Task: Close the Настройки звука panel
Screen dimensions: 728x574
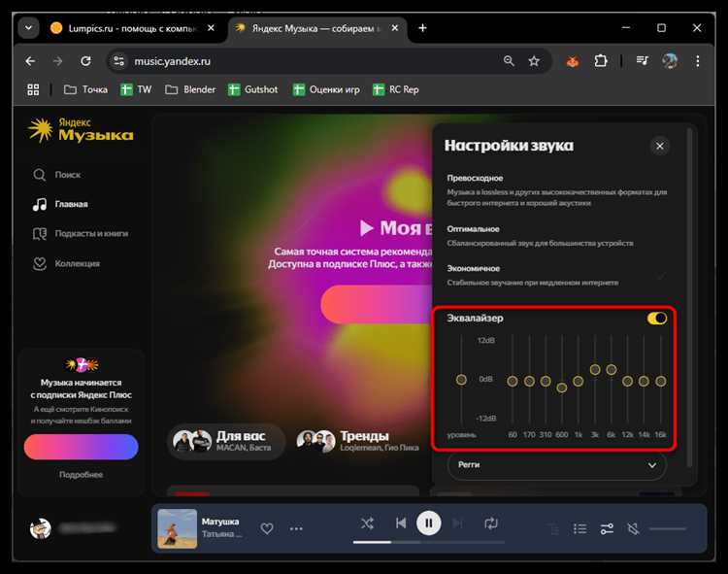Action: pos(660,147)
